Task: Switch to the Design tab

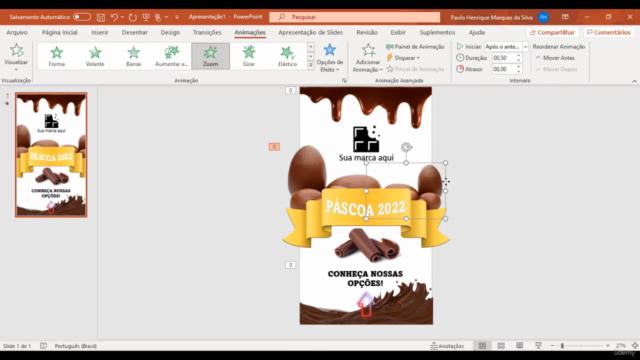Action: tap(170, 32)
